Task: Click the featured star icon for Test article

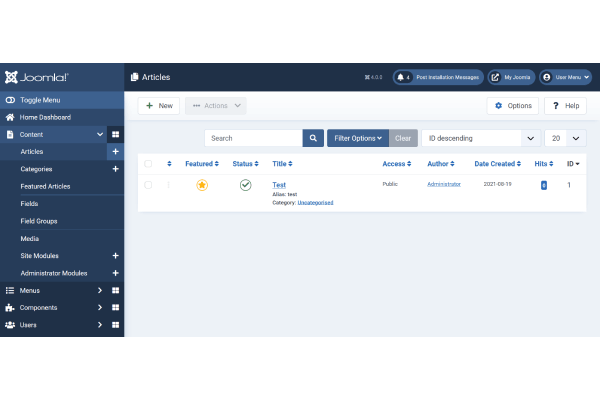Action: point(202,185)
